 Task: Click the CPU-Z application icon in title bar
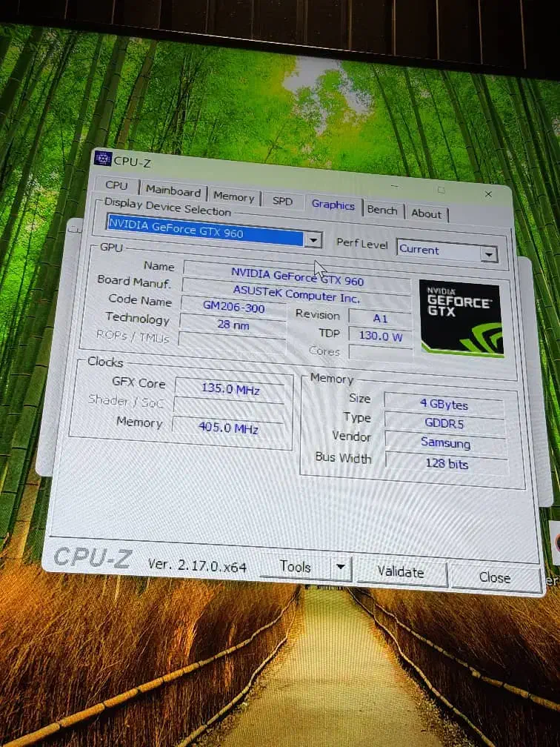102,159
